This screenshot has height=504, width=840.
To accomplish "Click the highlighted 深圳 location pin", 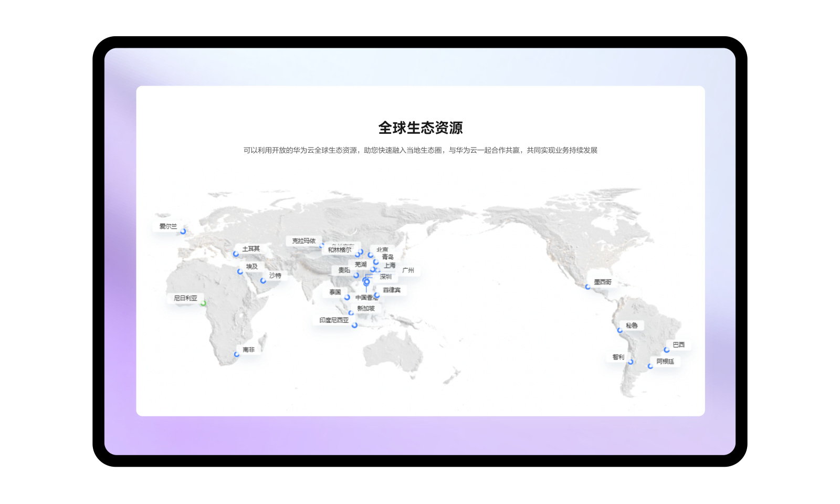I will pyautogui.click(x=366, y=282).
